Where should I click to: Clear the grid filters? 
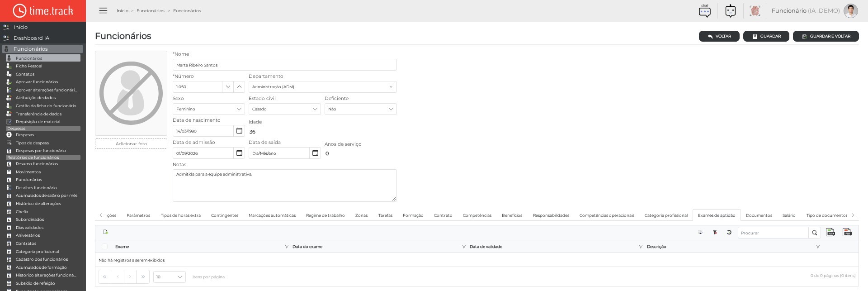(x=715, y=233)
